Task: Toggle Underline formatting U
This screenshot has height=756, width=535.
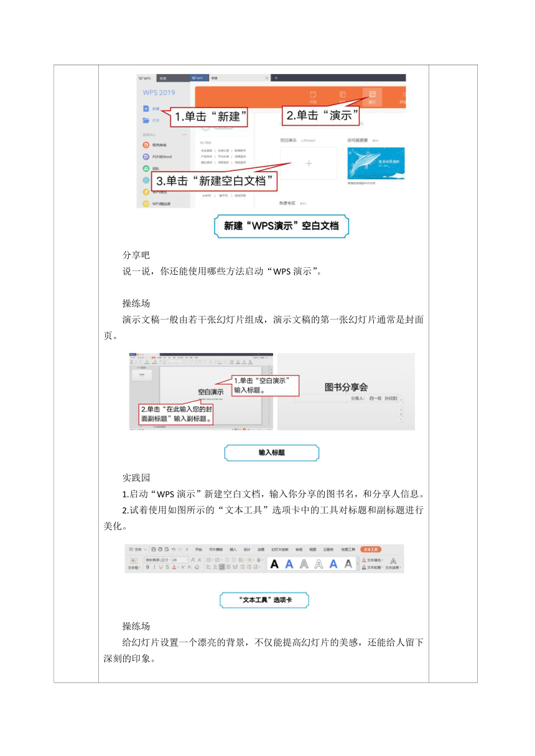Action: point(160,568)
